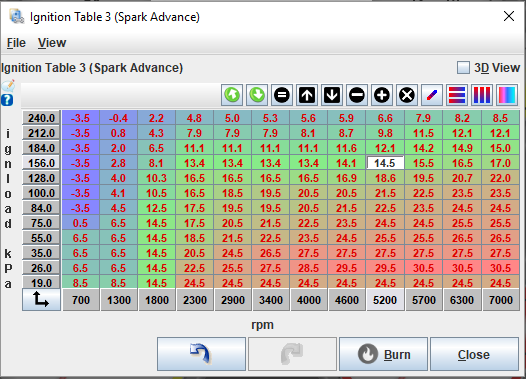This screenshot has height=379, width=526.
Task: Click the blue question mark help icon
Action: pyautogui.click(x=7, y=100)
